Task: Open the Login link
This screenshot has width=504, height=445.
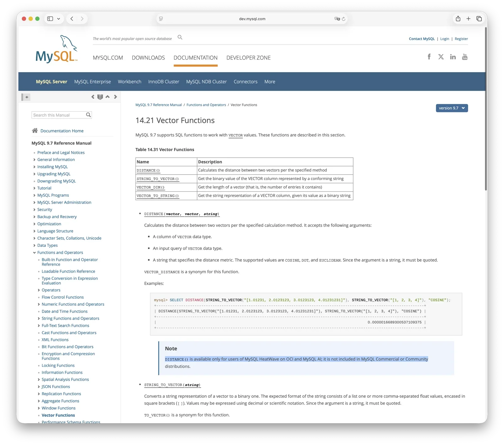Action: click(444, 38)
